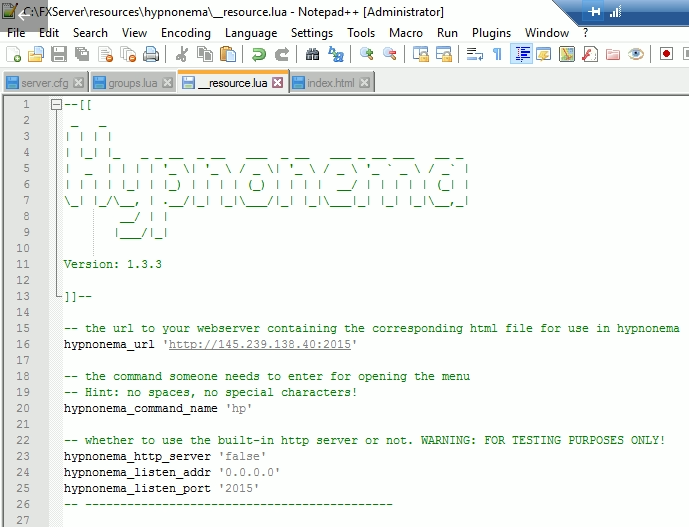Open the Settings menu

(312, 33)
